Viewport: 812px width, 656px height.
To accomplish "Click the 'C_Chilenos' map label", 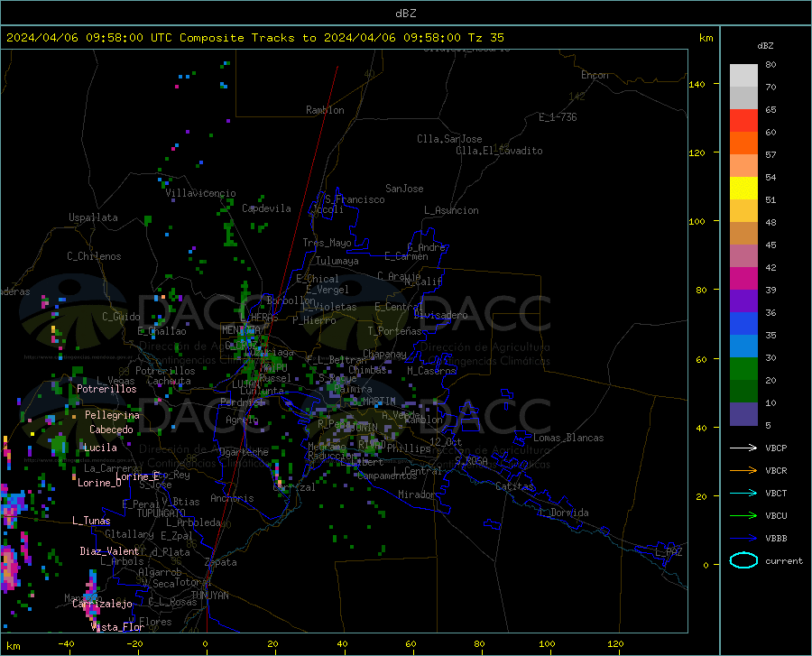I will [94, 256].
